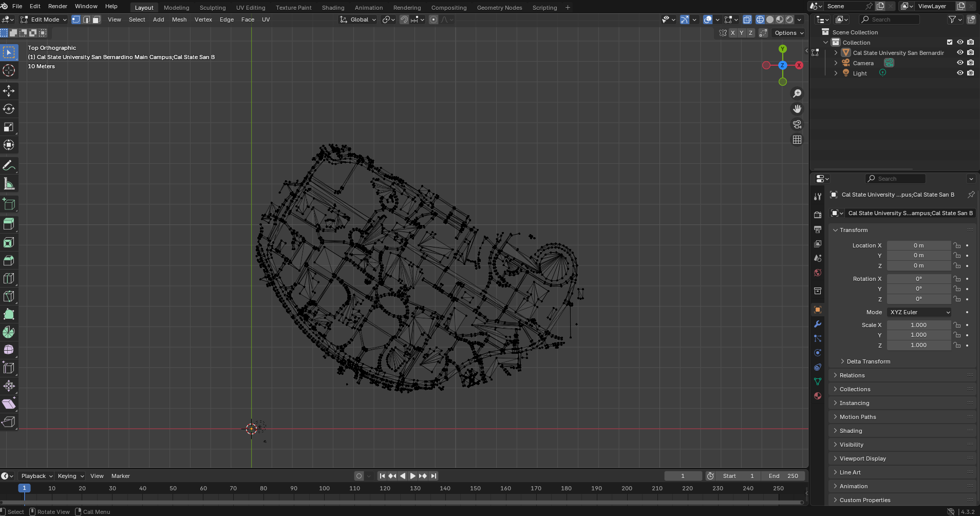The width and height of the screenshot is (980, 516).
Task: Click the play animation button
Action: click(413, 476)
